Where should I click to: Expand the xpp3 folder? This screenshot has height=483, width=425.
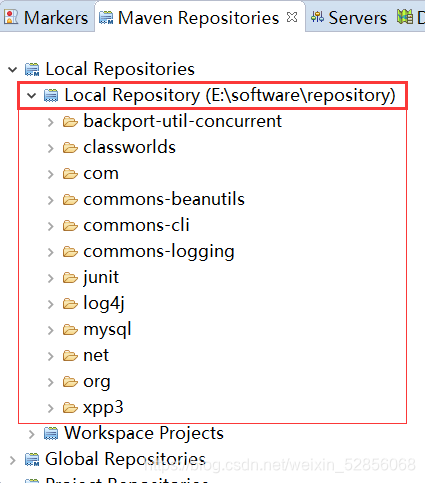(51, 408)
